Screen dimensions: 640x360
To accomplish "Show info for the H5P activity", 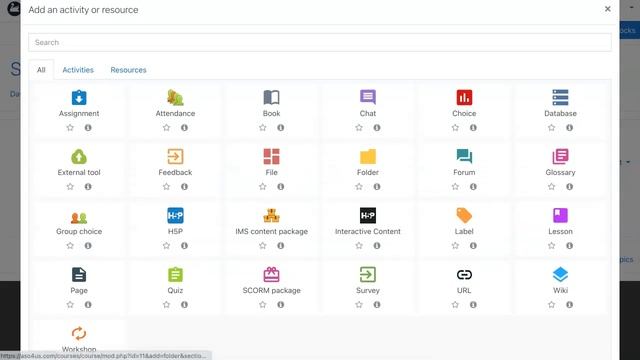I will 184,246.
